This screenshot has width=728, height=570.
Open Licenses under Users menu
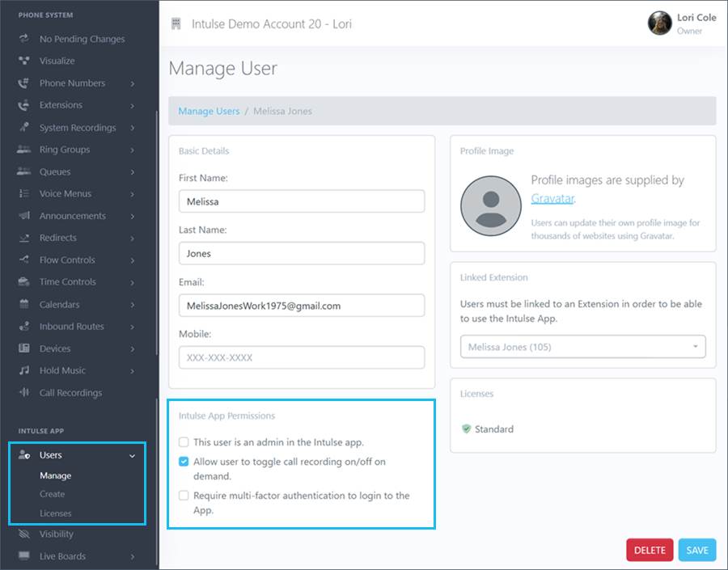[56, 513]
